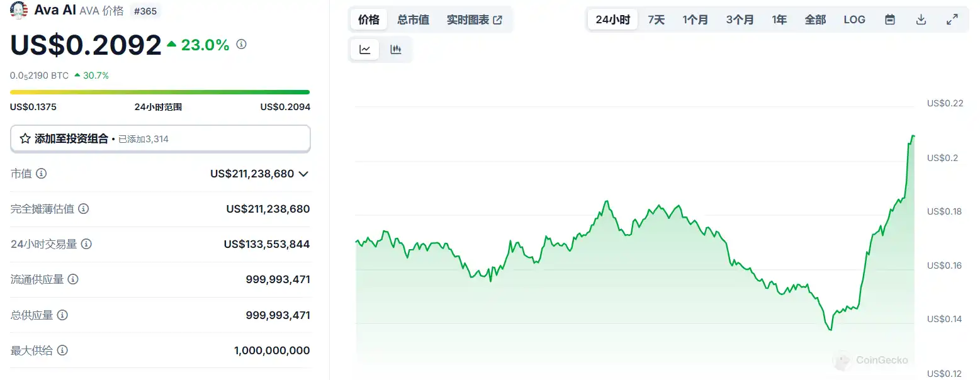
Task: Expand chart to fullscreen
Action: pyautogui.click(x=952, y=20)
